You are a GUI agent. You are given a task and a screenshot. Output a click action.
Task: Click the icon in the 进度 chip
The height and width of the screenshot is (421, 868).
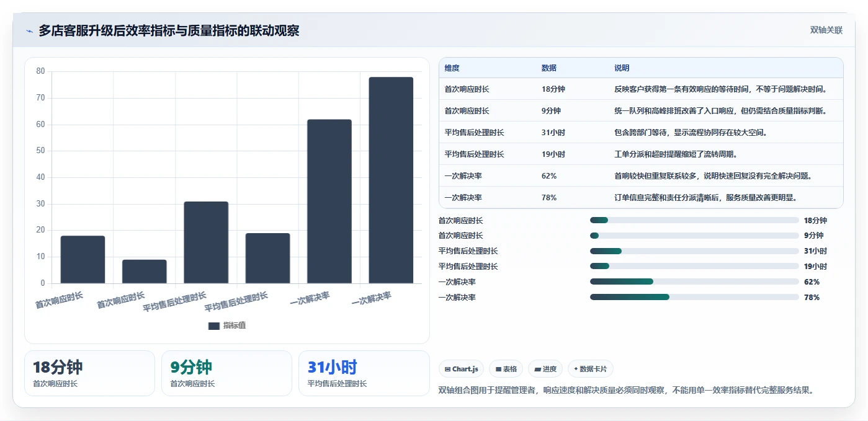pos(537,369)
